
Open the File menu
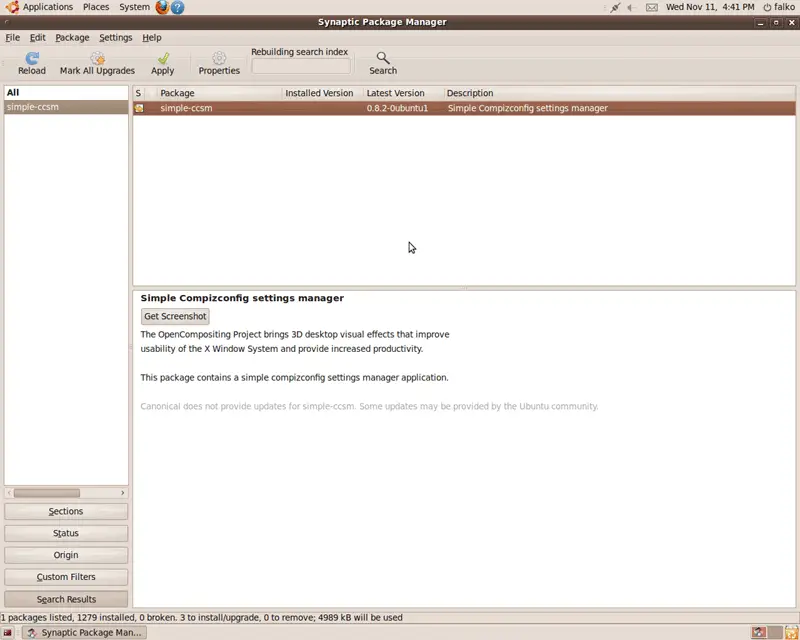[12, 38]
